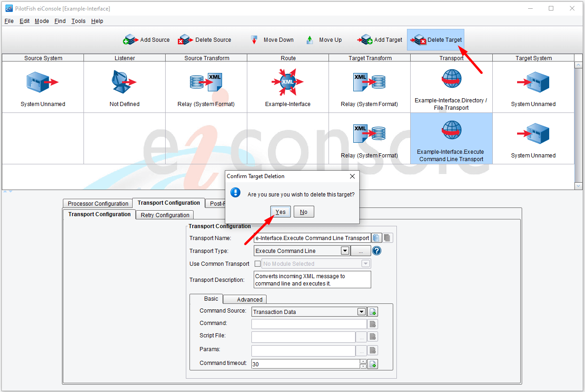585x392 pixels.
Task: Select the second row Target System icon
Action: 533,134
